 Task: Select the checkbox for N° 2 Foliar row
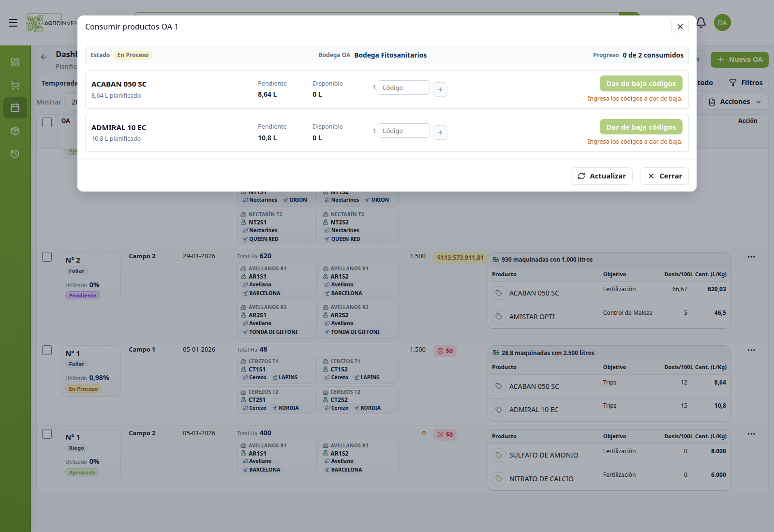click(x=47, y=257)
